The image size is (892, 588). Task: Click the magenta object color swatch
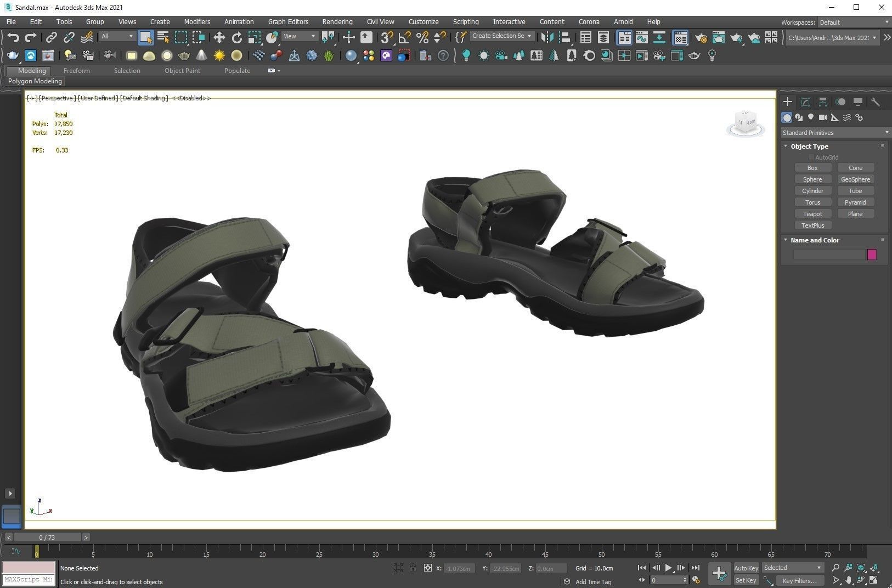point(872,255)
